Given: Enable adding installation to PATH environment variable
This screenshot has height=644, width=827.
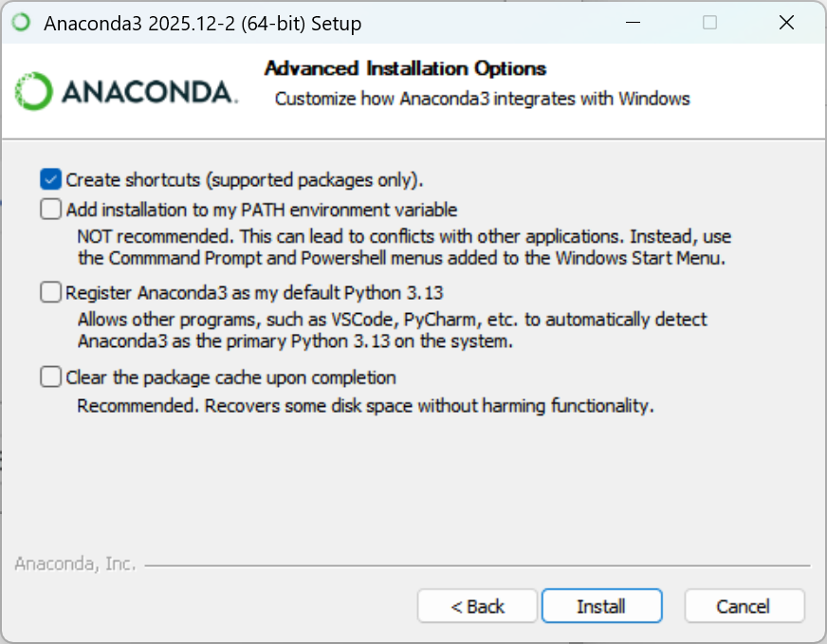Looking at the screenshot, I should (x=51, y=209).
